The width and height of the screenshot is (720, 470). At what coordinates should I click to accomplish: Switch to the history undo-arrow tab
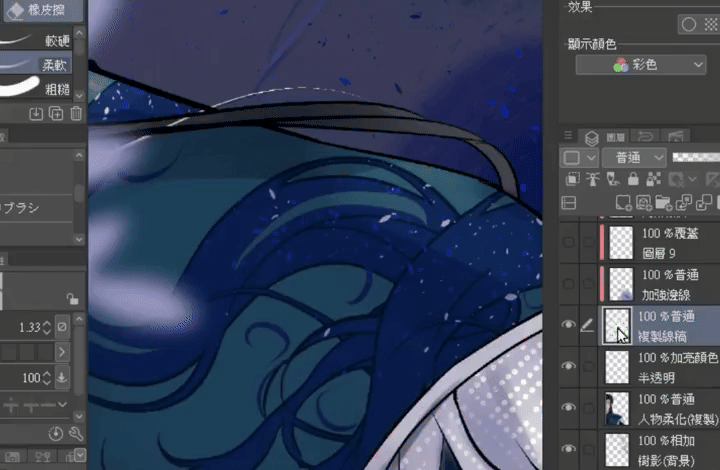pos(645,136)
